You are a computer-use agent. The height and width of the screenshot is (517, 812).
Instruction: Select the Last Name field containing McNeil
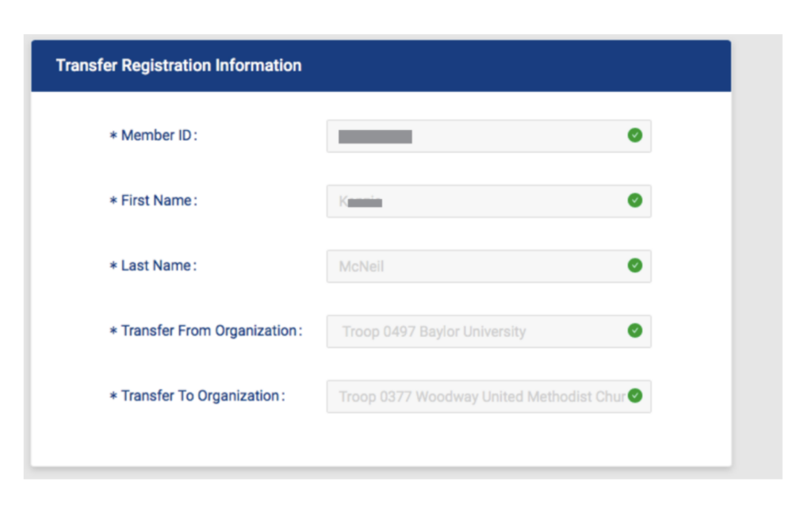476,266
